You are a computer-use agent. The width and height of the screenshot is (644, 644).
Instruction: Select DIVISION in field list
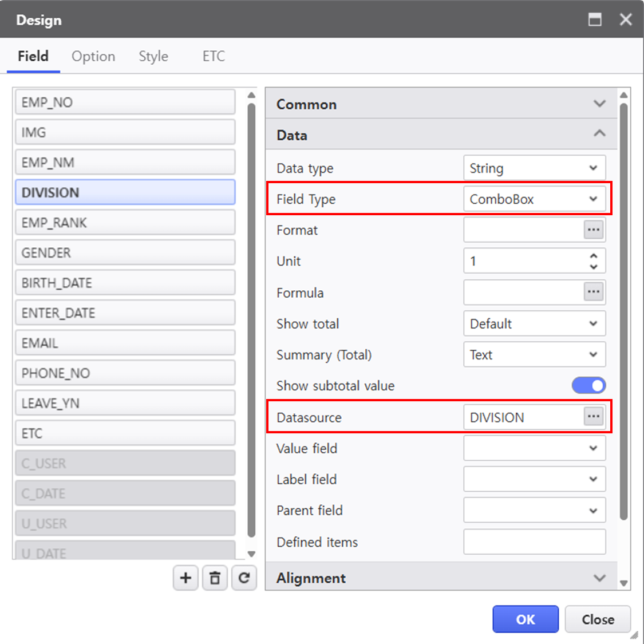click(125, 192)
